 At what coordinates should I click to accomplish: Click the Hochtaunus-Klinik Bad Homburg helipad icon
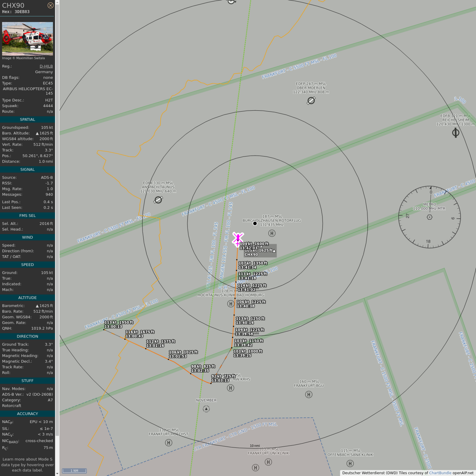pos(231,304)
